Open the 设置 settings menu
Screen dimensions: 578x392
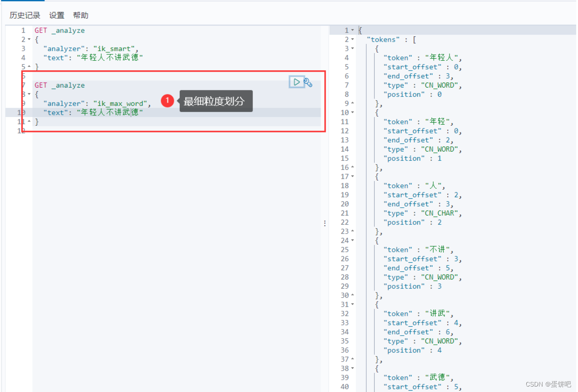pyautogui.click(x=57, y=15)
